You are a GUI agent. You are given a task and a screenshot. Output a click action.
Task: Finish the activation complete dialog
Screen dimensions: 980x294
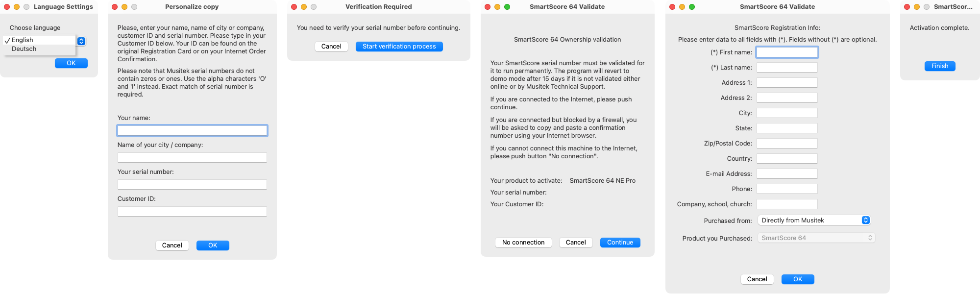[940, 66]
